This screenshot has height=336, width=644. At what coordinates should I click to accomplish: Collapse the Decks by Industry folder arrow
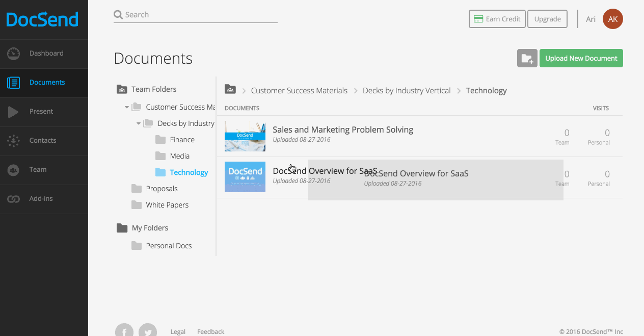[x=139, y=123]
